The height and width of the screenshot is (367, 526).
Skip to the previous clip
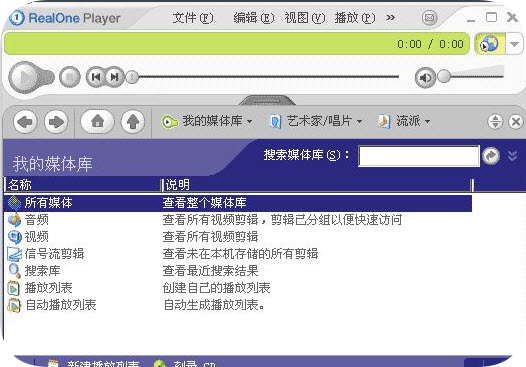coord(96,77)
